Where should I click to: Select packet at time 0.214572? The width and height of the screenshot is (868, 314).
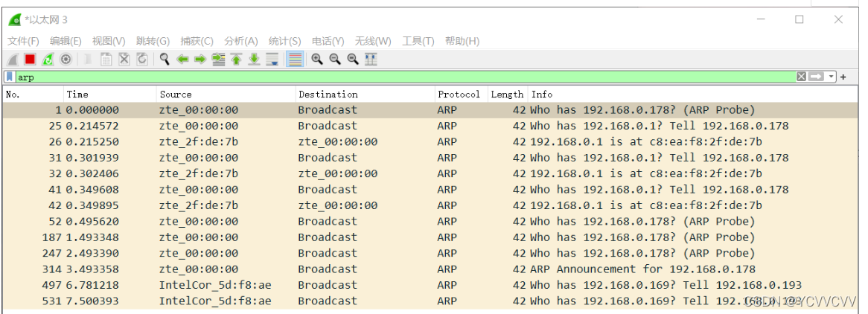coord(431,126)
